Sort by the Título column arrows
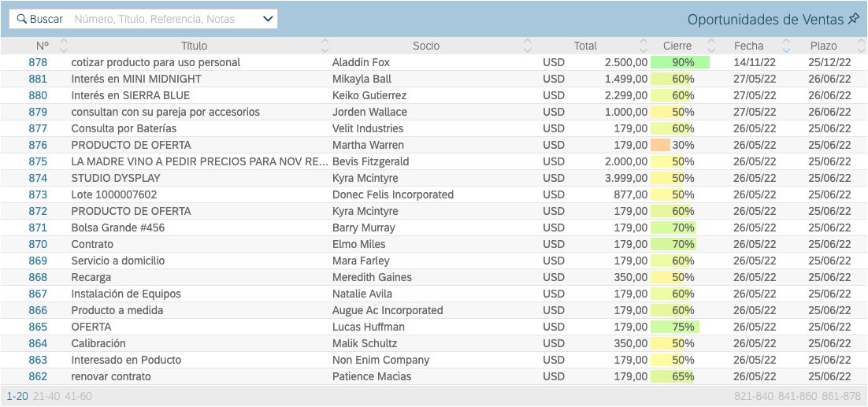The height and width of the screenshot is (407, 868). tap(325, 46)
